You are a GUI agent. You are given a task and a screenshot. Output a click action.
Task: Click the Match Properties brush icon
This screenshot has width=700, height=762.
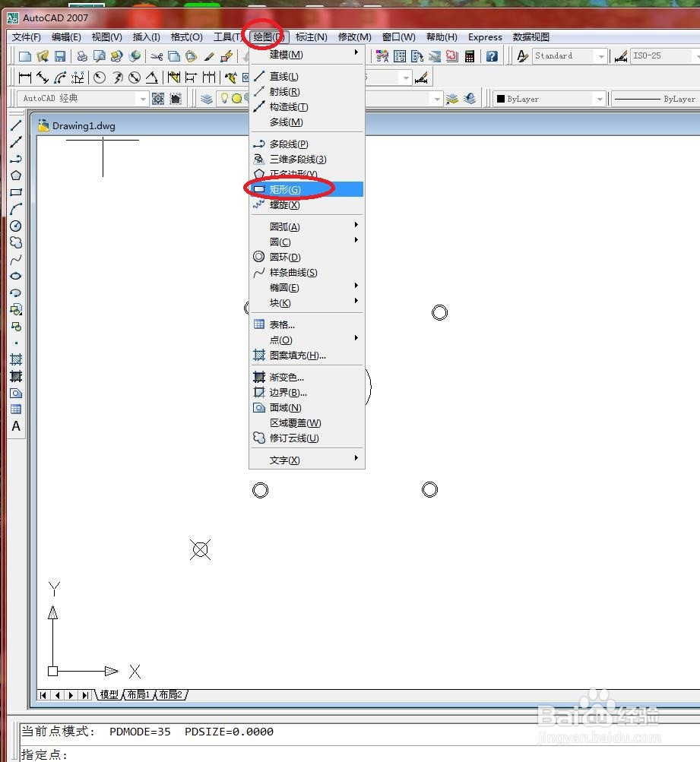click(209, 56)
